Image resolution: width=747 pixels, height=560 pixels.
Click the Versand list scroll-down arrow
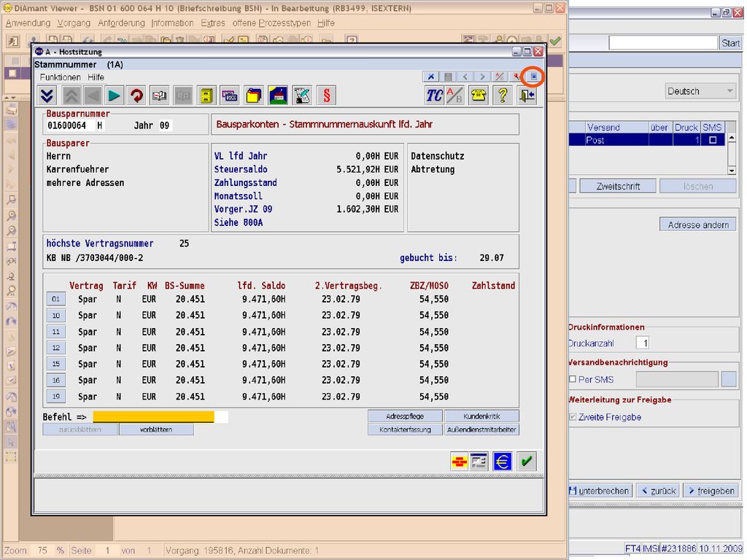(x=732, y=170)
